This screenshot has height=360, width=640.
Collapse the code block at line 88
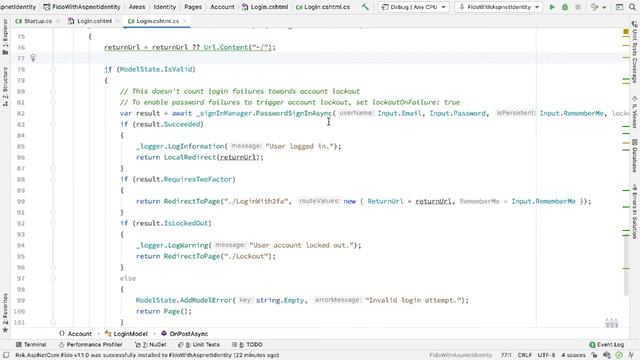53,179
